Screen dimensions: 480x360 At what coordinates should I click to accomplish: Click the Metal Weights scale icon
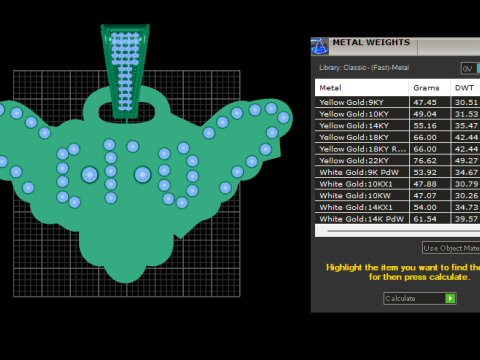click(319, 46)
